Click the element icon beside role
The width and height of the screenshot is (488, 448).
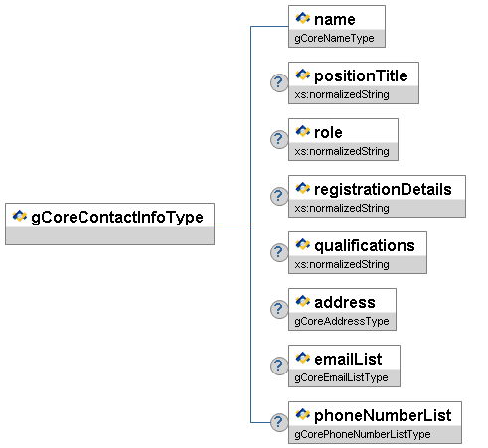coord(303,131)
